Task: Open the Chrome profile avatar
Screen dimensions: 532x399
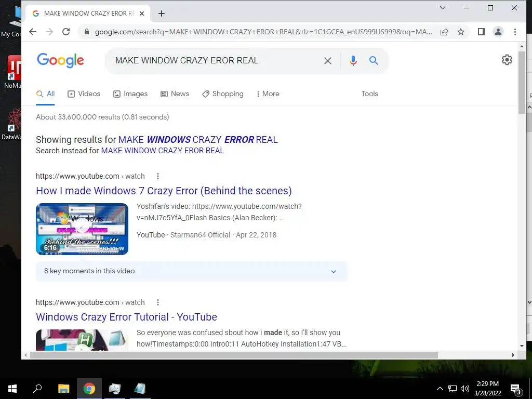Action: coord(498,32)
